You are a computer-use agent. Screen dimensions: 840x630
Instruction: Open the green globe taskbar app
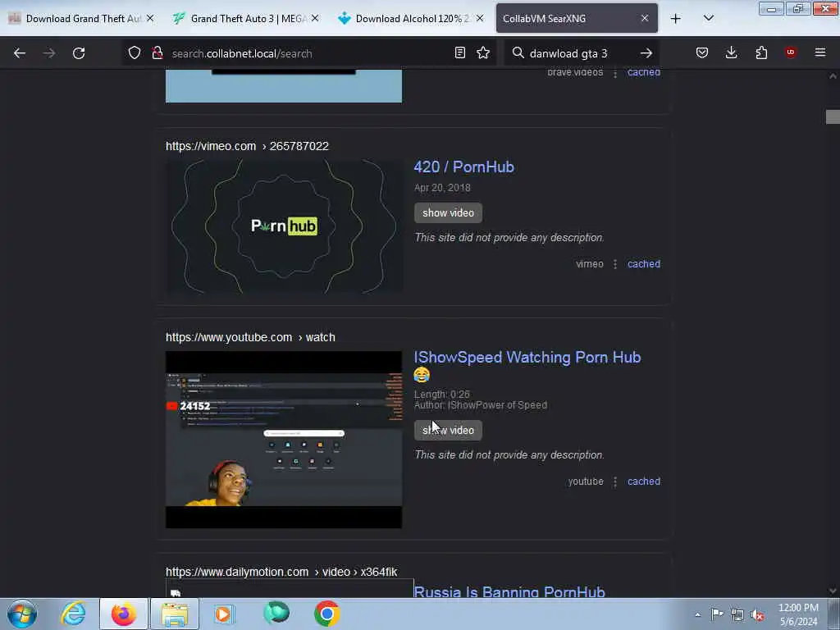click(276, 614)
